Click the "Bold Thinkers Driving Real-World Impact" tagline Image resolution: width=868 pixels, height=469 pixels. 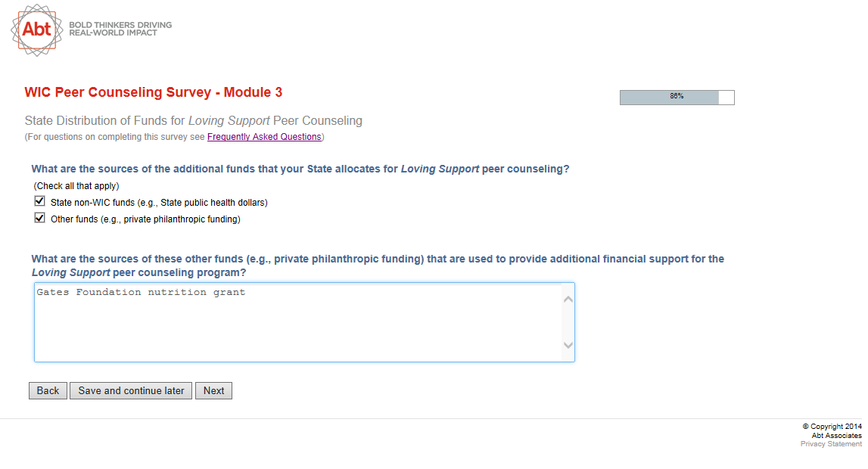pos(120,29)
